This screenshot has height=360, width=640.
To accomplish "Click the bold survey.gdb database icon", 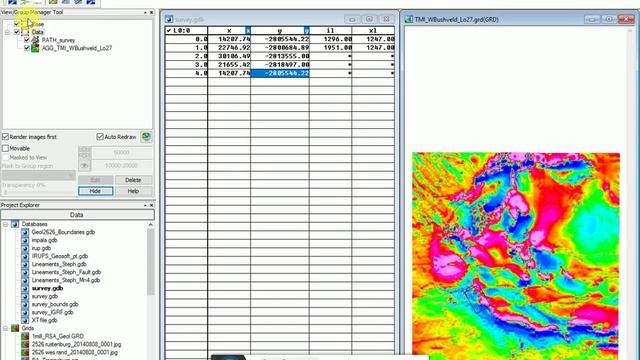I will tap(25, 288).
